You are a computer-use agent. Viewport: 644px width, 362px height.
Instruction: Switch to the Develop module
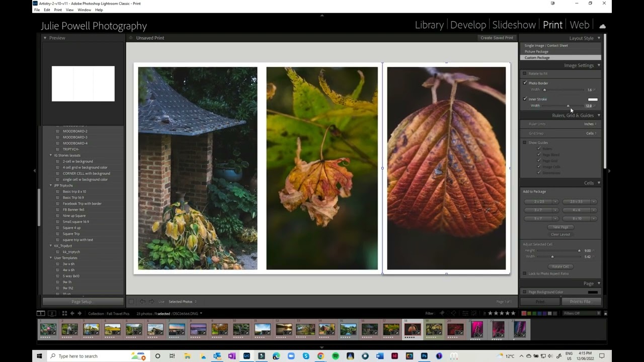[x=468, y=25]
